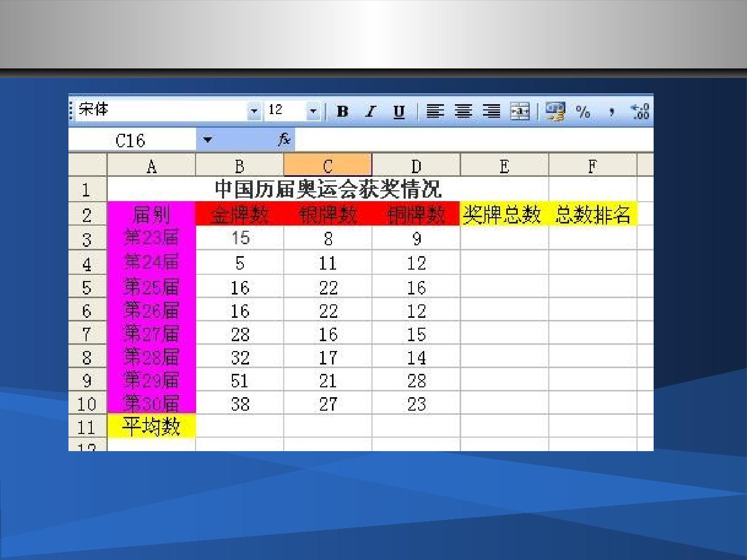Click gold count 51 in row 9
747x560 pixels.
coord(240,380)
